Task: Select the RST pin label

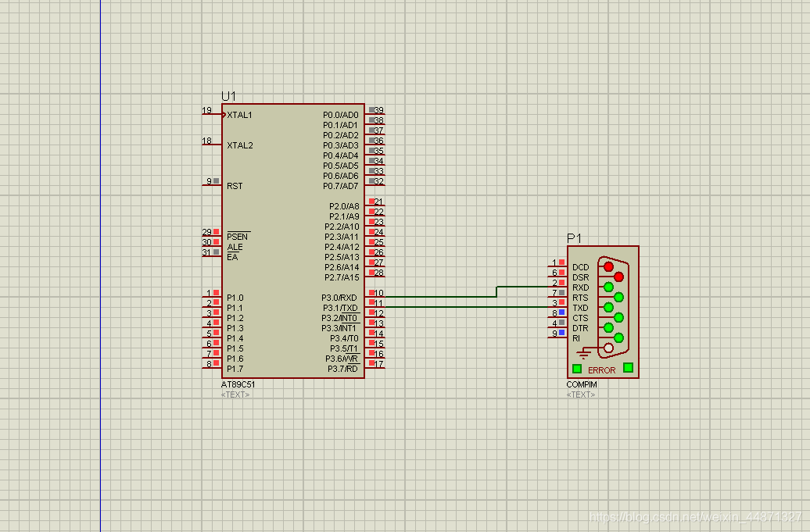Action: point(235,186)
